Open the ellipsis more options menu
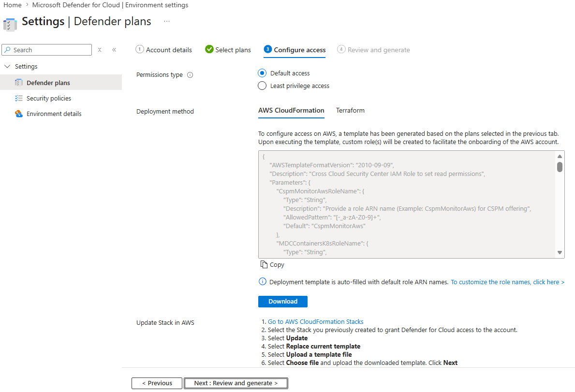 point(167,21)
